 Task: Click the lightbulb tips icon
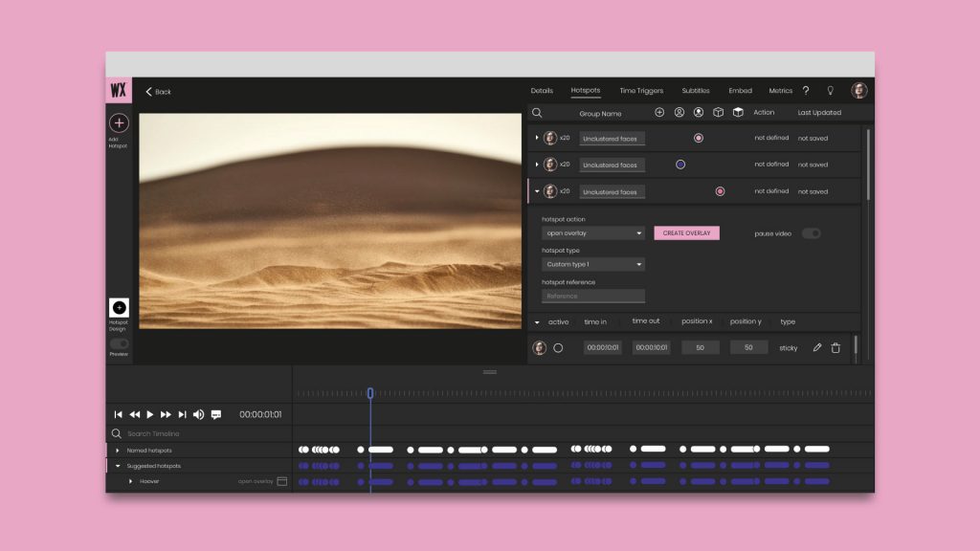831,91
